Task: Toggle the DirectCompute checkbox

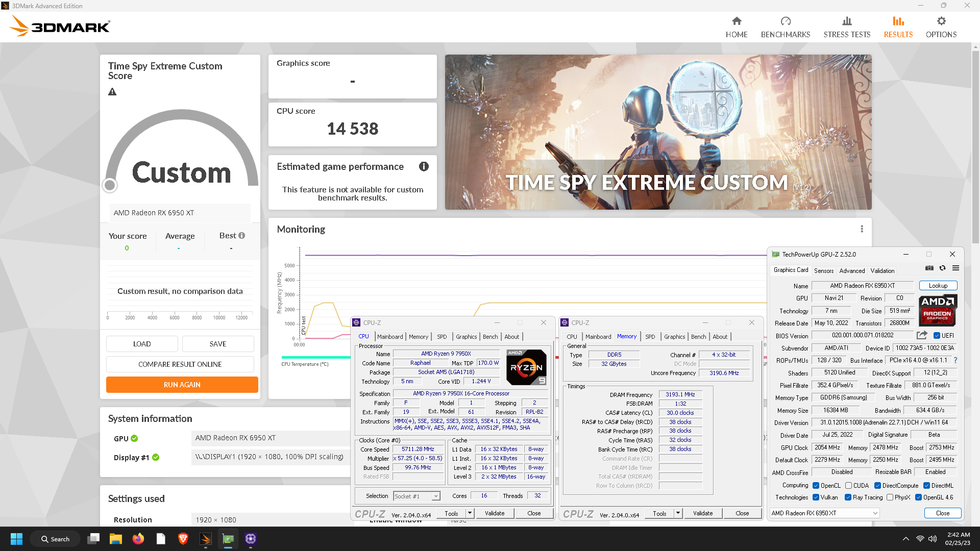Action: 877,486
